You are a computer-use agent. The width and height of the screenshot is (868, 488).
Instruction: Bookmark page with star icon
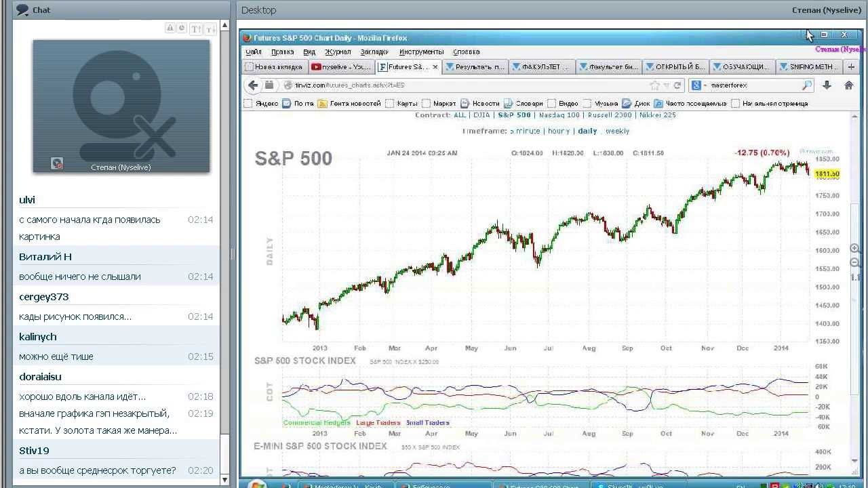click(x=654, y=85)
